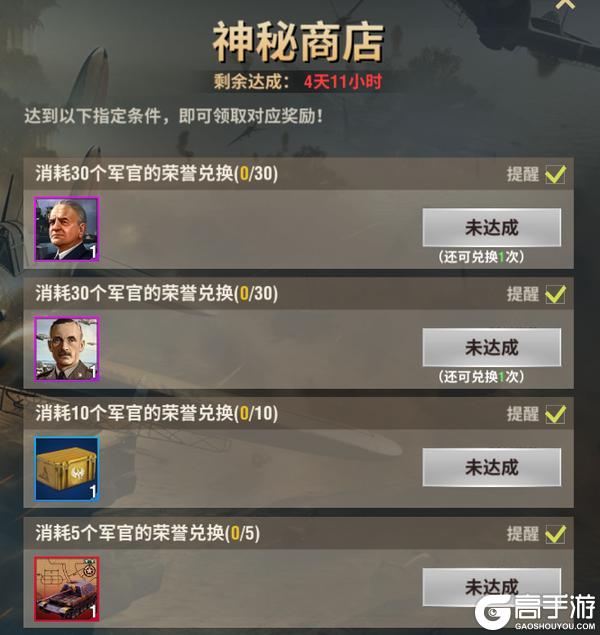Select the first 消耗30个军官的荣誉兑换 task header
The height and width of the screenshot is (635, 600).
tap(157, 174)
